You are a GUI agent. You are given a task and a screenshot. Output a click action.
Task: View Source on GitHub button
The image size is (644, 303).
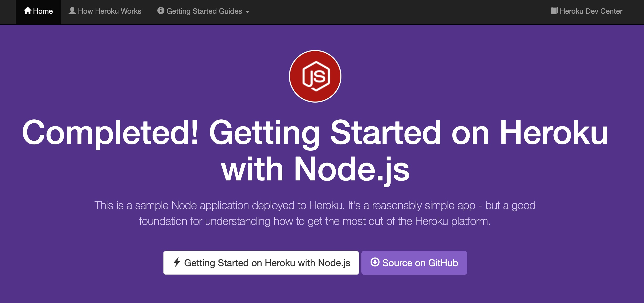click(x=414, y=263)
